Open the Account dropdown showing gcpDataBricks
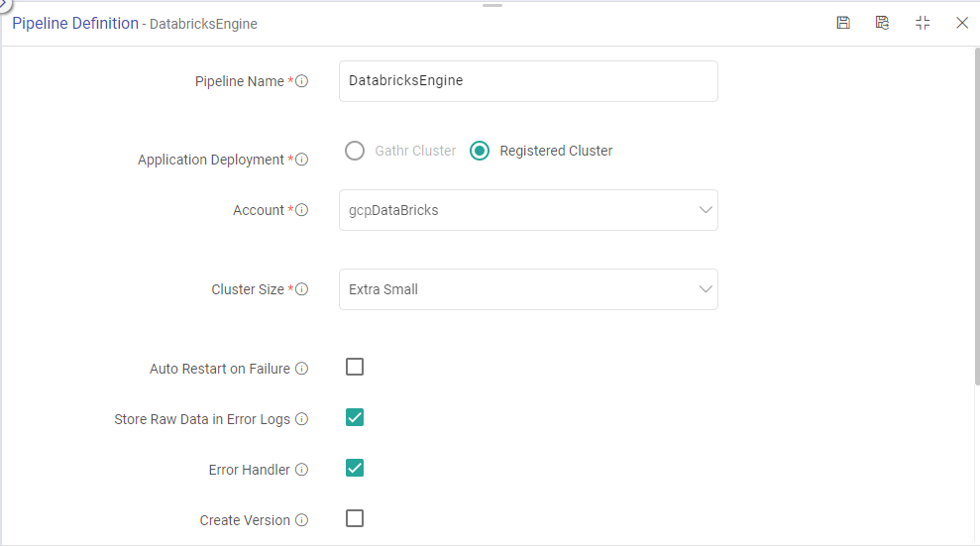Viewport: 980px width, 546px height. tap(528, 210)
